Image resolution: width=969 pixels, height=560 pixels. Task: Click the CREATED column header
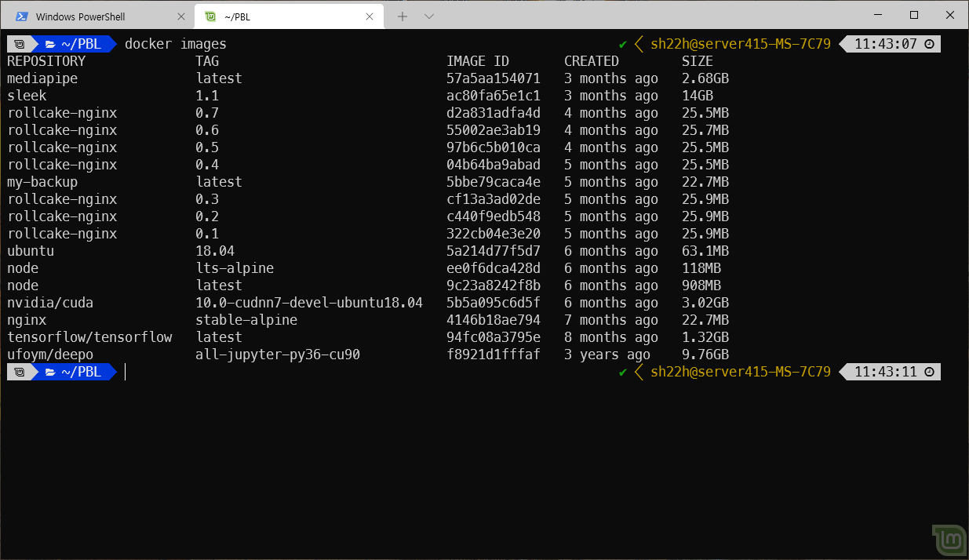[x=592, y=61]
